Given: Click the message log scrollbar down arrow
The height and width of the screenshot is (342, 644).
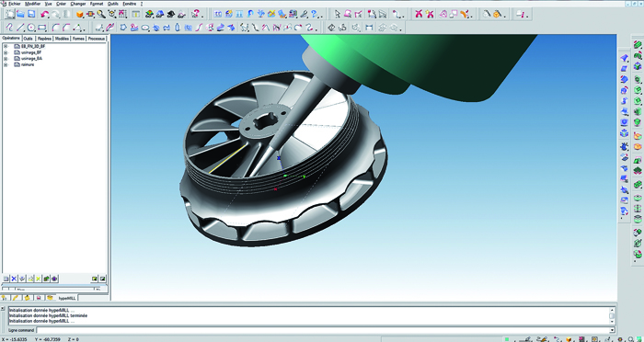Looking at the screenshot, I should click(613, 322).
